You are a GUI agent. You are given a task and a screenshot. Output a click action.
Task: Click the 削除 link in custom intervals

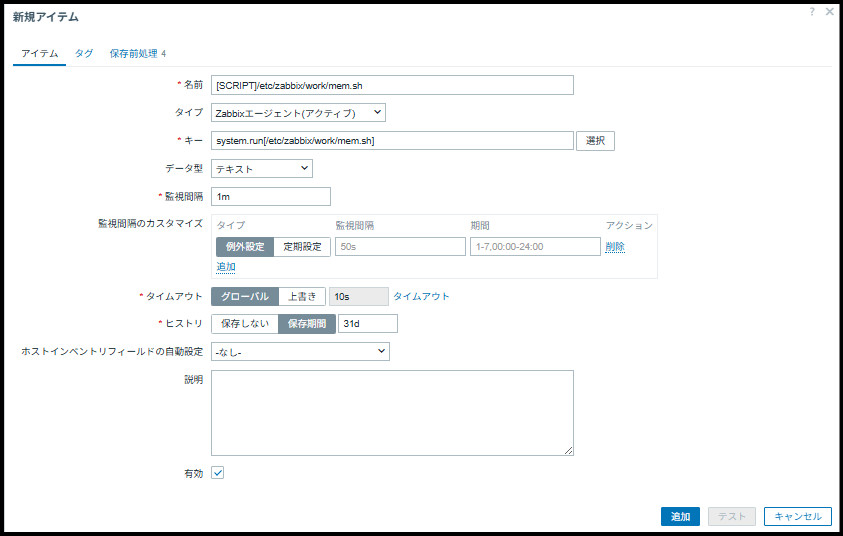(615, 247)
